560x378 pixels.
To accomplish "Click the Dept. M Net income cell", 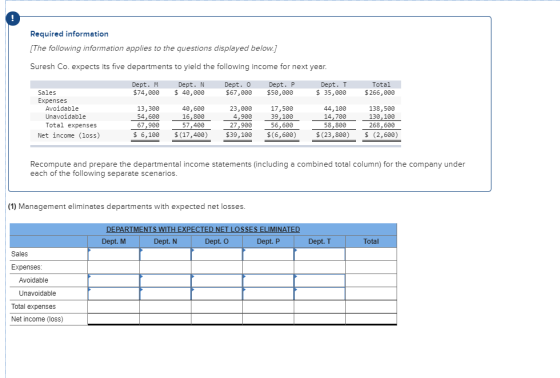I will tap(114, 319).
